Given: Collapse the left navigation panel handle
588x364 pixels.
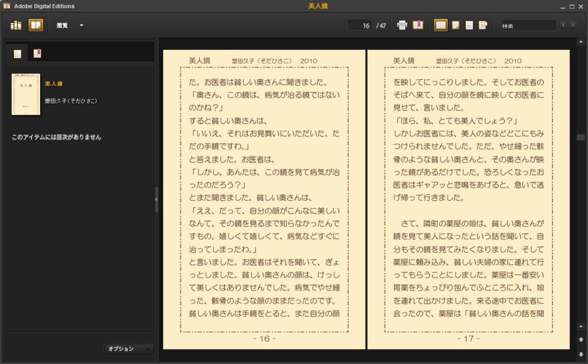Looking at the screenshot, I should tap(156, 199).
